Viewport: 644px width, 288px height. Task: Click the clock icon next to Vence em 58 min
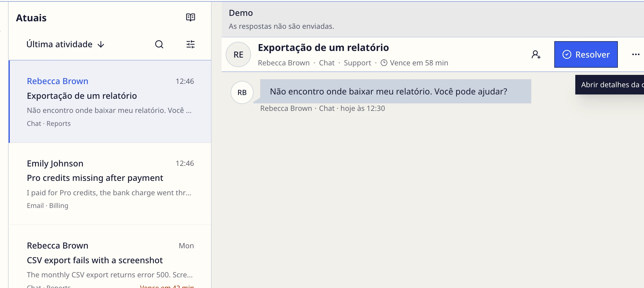click(x=384, y=63)
